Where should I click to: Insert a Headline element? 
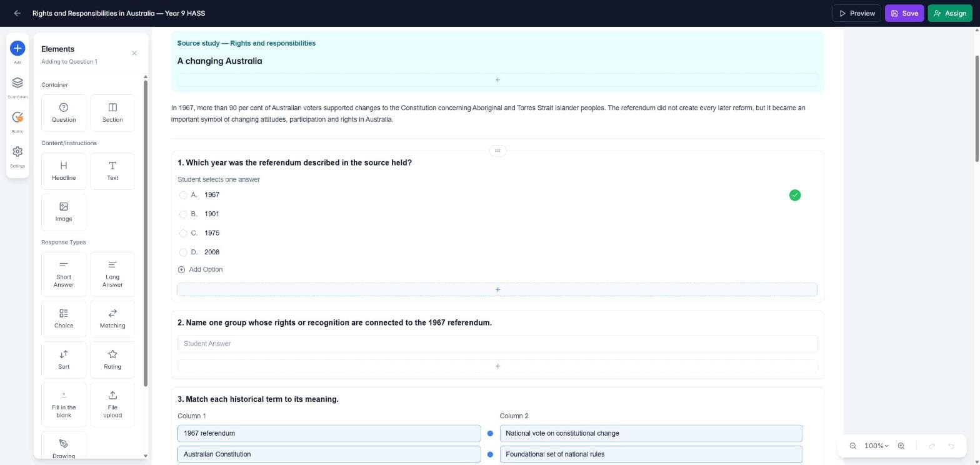[x=64, y=171]
